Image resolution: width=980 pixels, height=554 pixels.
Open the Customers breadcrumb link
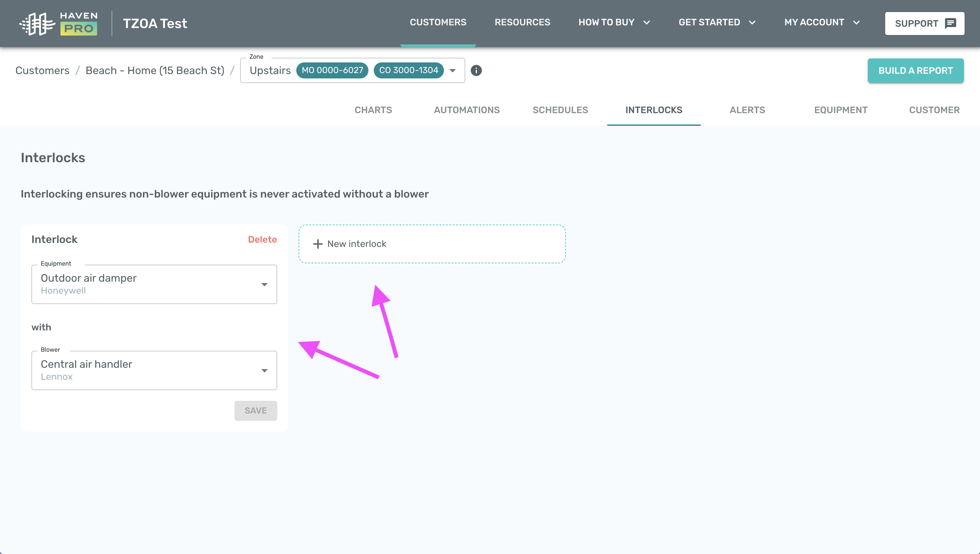pos(42,70)
